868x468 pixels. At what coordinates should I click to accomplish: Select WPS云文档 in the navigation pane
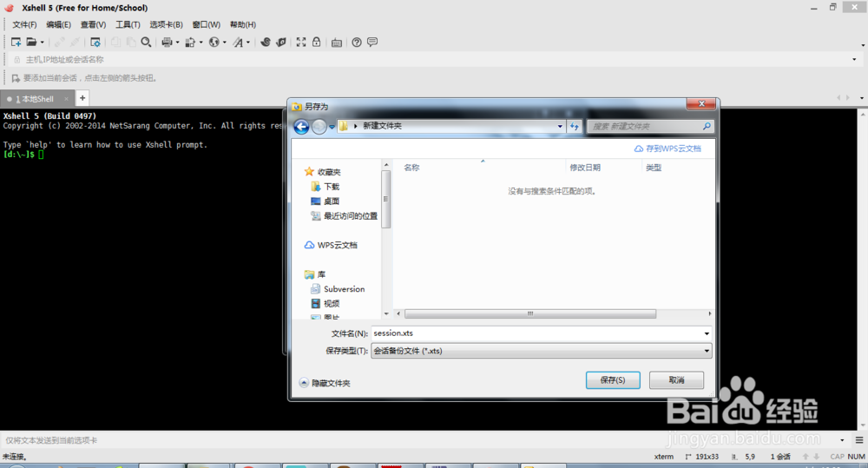331,245
